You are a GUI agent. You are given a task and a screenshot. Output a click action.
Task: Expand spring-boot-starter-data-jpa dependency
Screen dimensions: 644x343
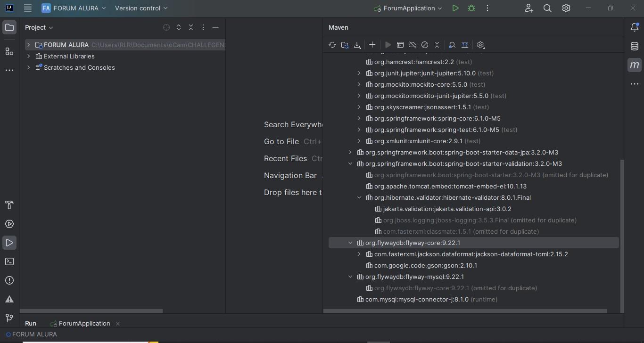(x=350, y=152)
